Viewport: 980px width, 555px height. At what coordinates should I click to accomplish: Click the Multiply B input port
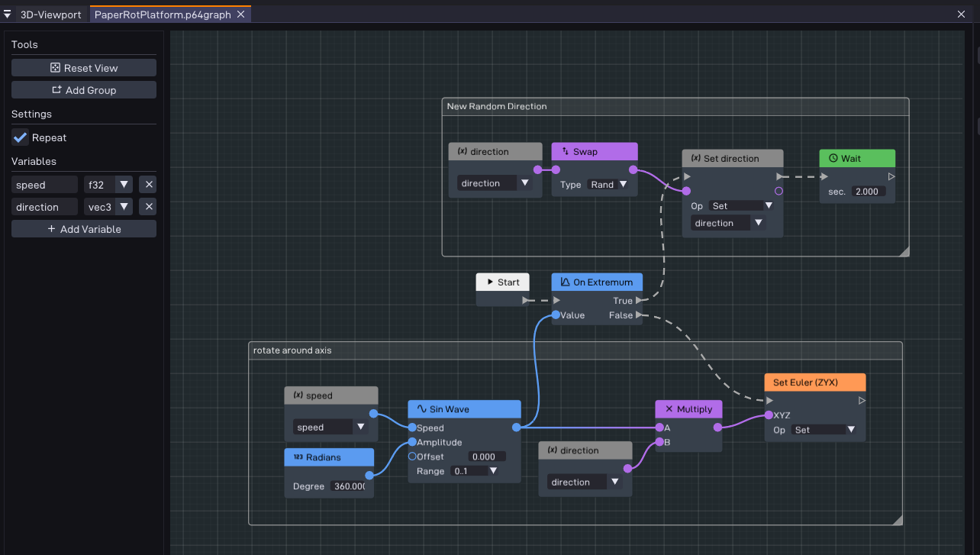659,442
